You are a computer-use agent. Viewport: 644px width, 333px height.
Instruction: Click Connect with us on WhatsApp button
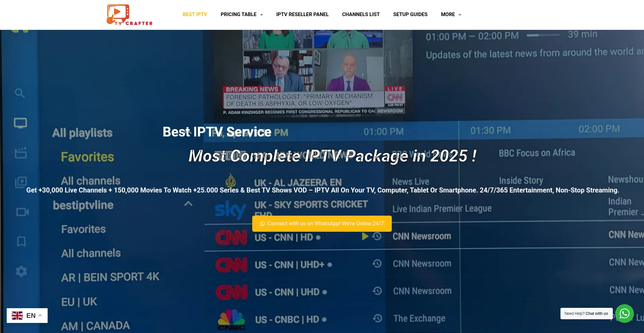pos(322,224)
